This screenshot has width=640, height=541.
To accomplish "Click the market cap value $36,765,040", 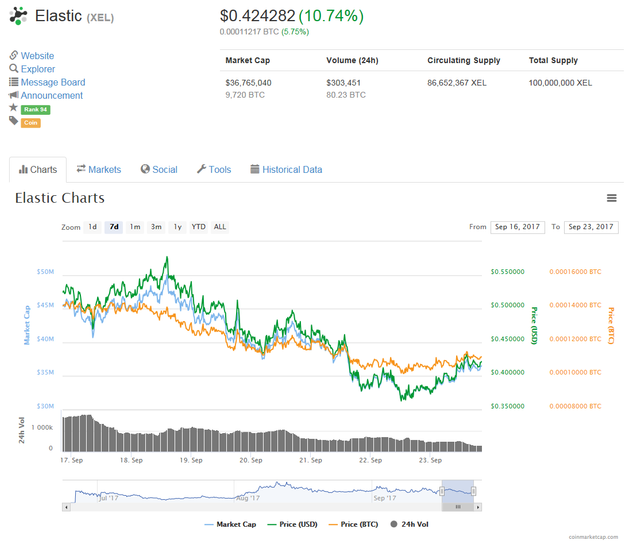I will [248, 83].
